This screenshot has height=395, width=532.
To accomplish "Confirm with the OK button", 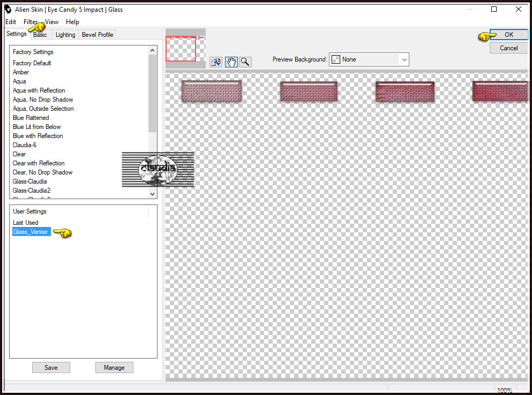I will pyautogui.click(x=508, y=35).
